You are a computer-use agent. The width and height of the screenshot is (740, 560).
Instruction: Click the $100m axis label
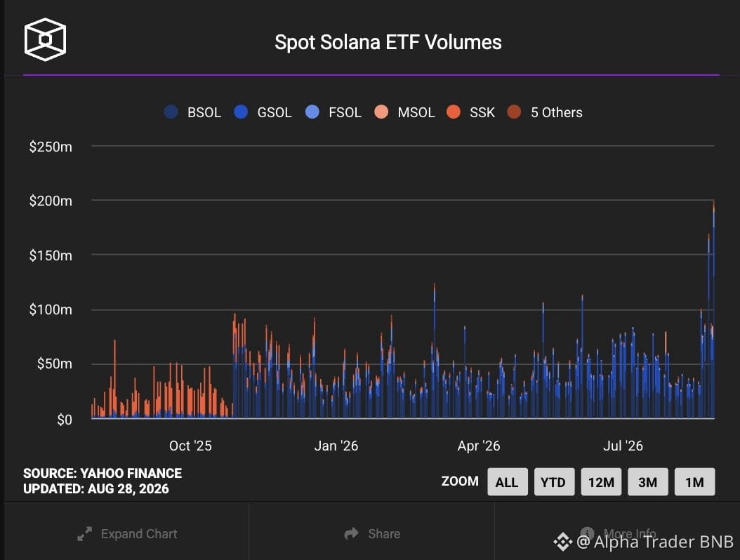[x=51, y=309]
